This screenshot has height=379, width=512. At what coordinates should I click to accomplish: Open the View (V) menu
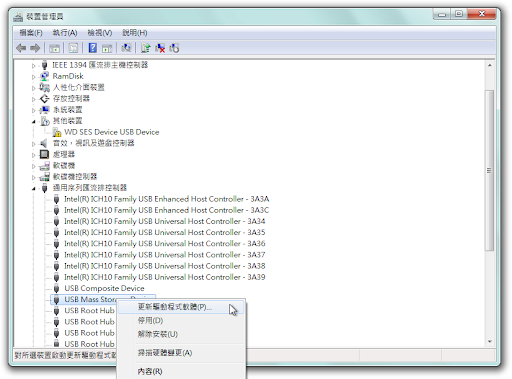[100, 33]
